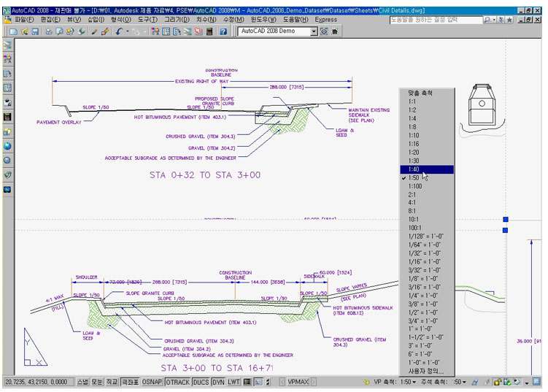Image resolution: width=548 pixels, height=392 pixels.
Task: Click the Properties palette icon
Action: 155,32
